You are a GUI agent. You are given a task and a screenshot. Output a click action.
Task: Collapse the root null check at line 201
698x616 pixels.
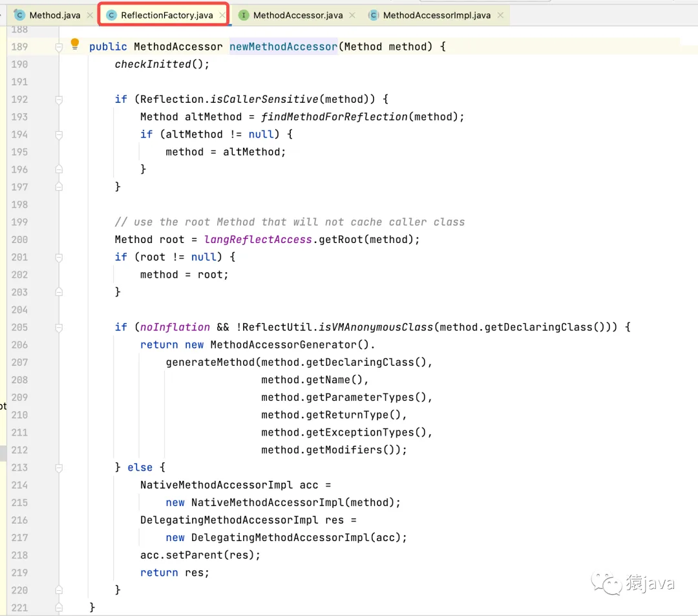click(59, 258)
